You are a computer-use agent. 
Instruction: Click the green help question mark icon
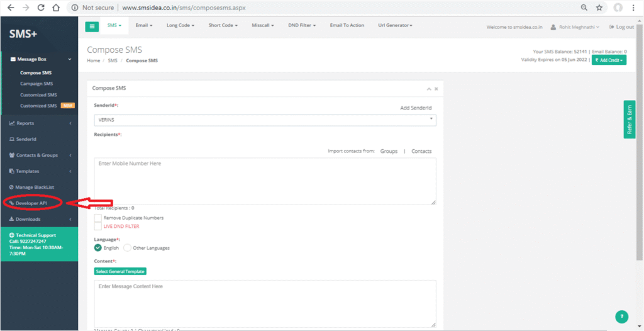click(622, 317)
